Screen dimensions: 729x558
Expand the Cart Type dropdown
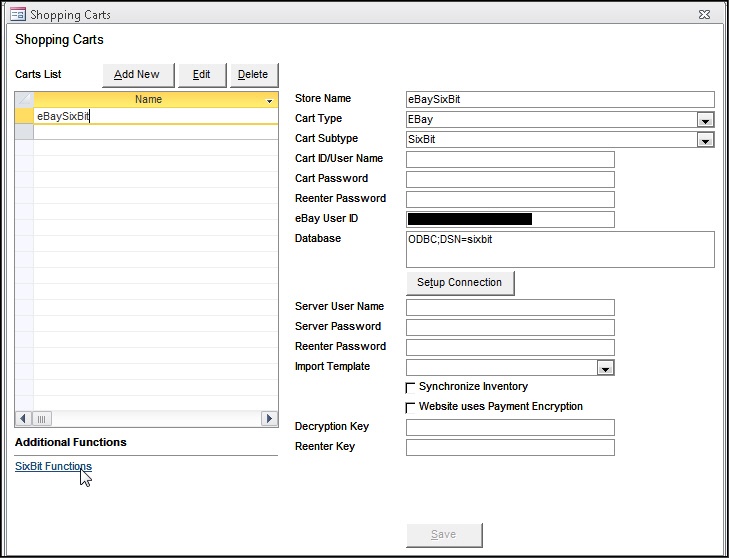(x=705, y=120)
